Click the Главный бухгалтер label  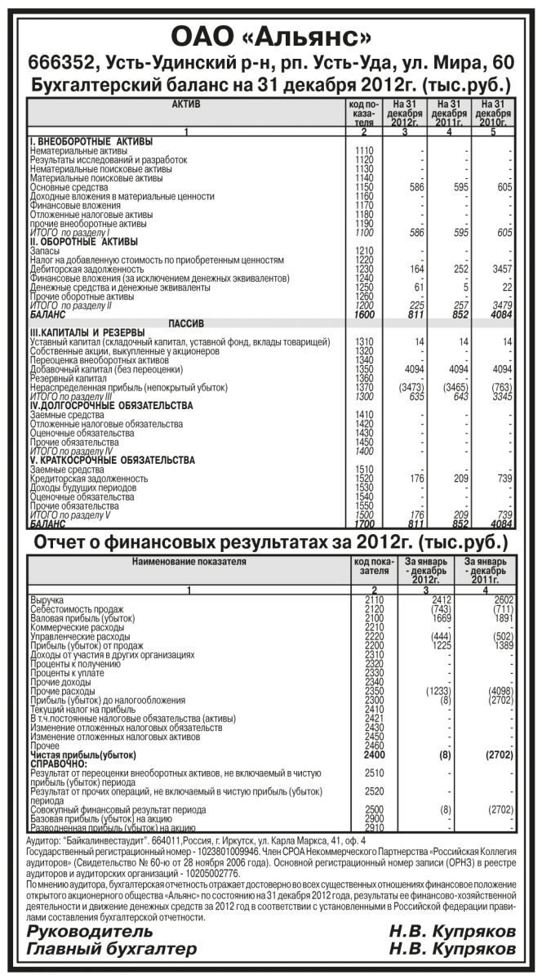111,949
